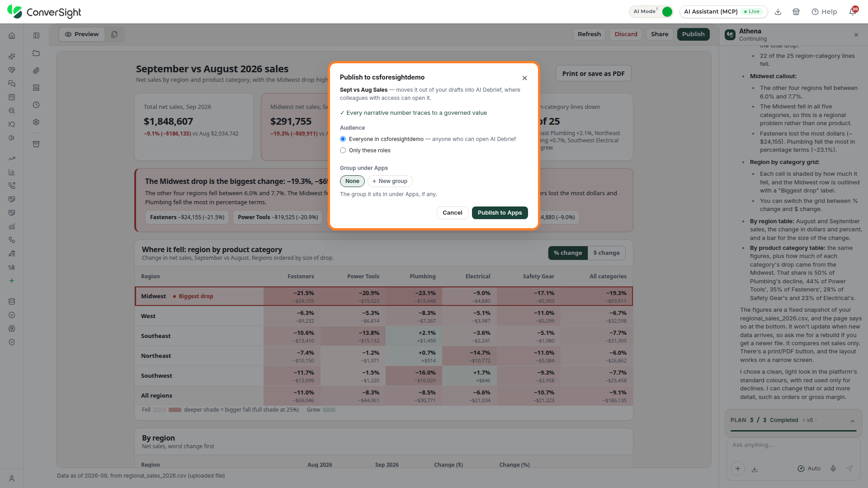Viewport: 868px width, 488px height.
Task: Click the Discard button
Action: click(x=626, y=34)
